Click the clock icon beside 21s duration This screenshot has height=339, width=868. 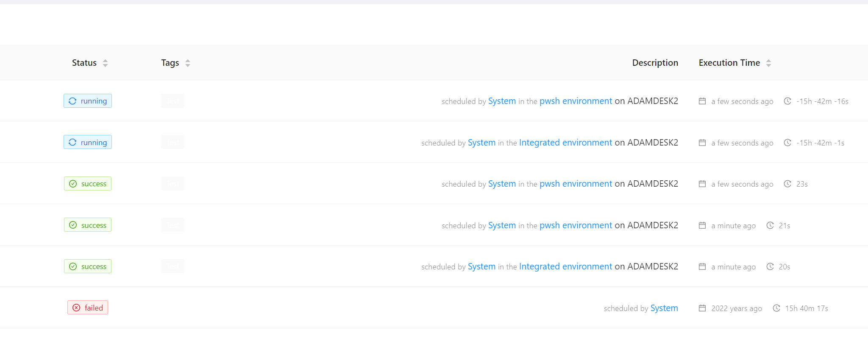point(770,225)
